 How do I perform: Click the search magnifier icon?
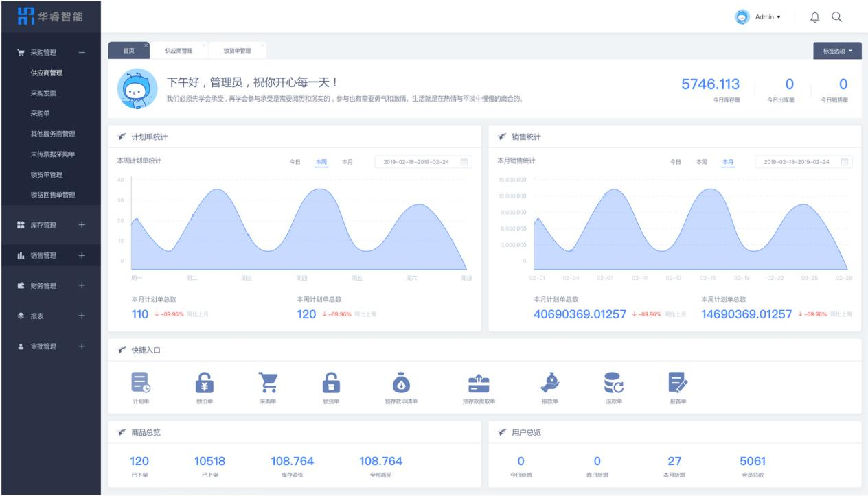[x=836, y=16]
